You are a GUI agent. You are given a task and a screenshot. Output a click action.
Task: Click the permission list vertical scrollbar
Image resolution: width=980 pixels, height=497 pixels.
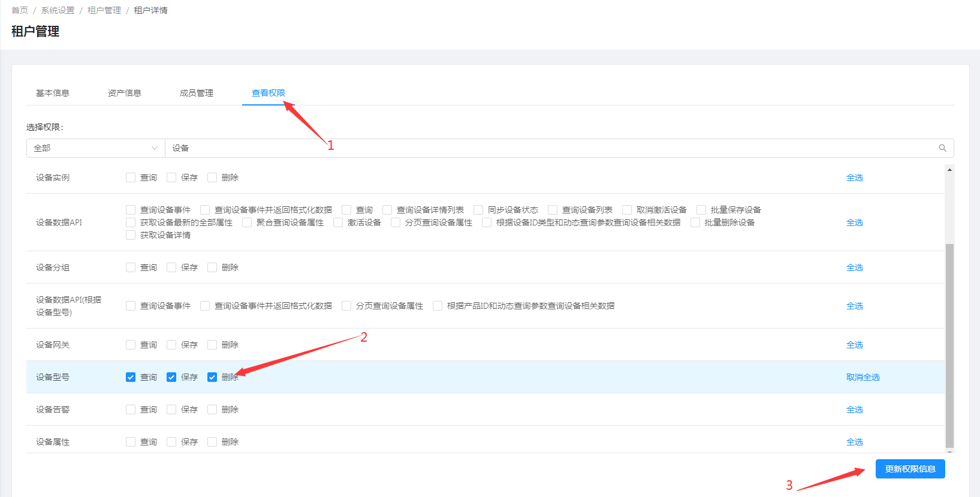pos(949,345)
